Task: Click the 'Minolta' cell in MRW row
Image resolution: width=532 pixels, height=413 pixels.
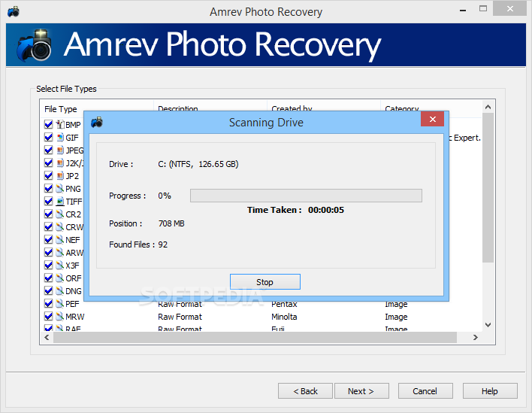Action: [x=284, y=317]
